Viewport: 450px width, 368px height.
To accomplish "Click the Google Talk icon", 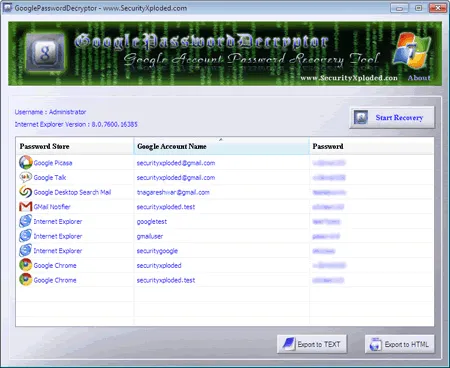I will coord(26,177).
